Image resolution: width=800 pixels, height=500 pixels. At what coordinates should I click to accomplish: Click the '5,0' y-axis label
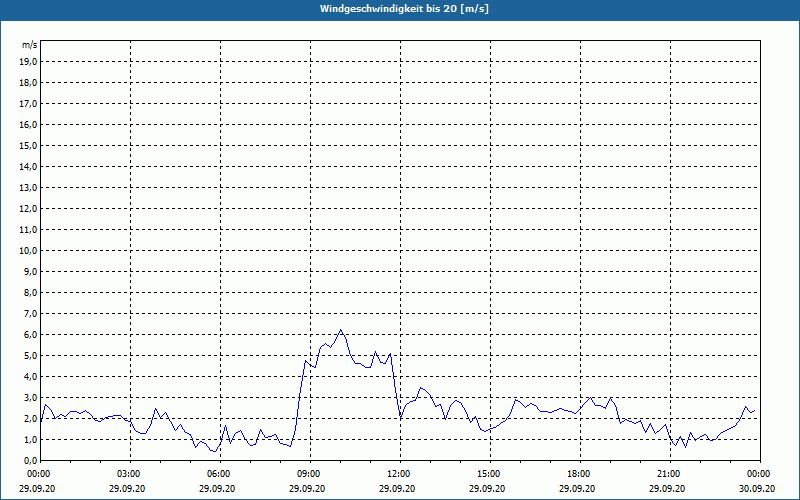point(31,356)
